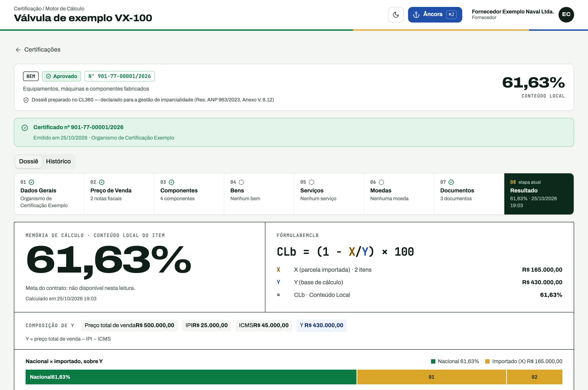Open the Âncora assistant button
Screen dimensions: 588x390
[x=435, y=15]
